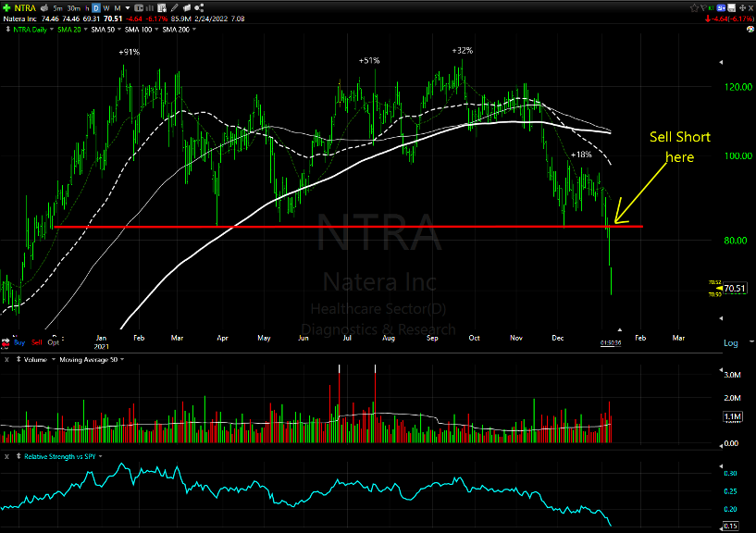Open the blue S layout dropdown
Viewport: 756px width, 533px height.
[721, 7]
